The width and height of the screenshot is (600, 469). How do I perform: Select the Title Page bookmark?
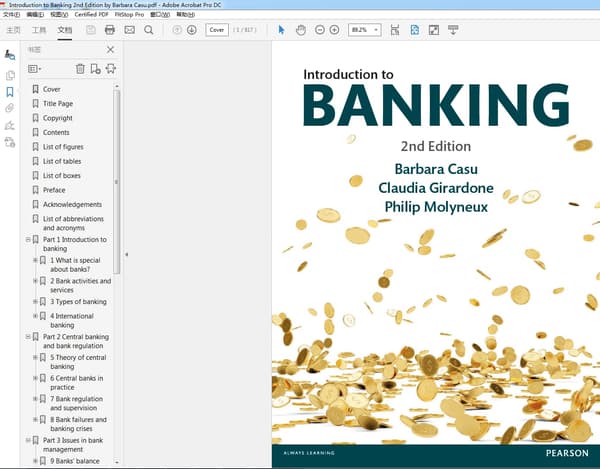(58, 104)
